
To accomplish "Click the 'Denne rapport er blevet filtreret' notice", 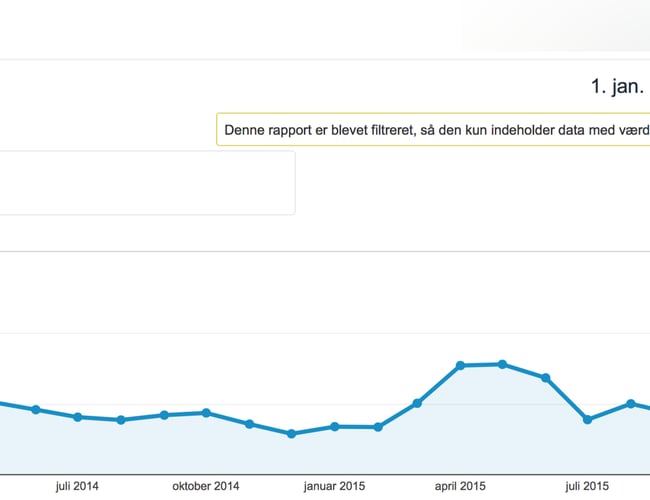I will coord(434,130).
